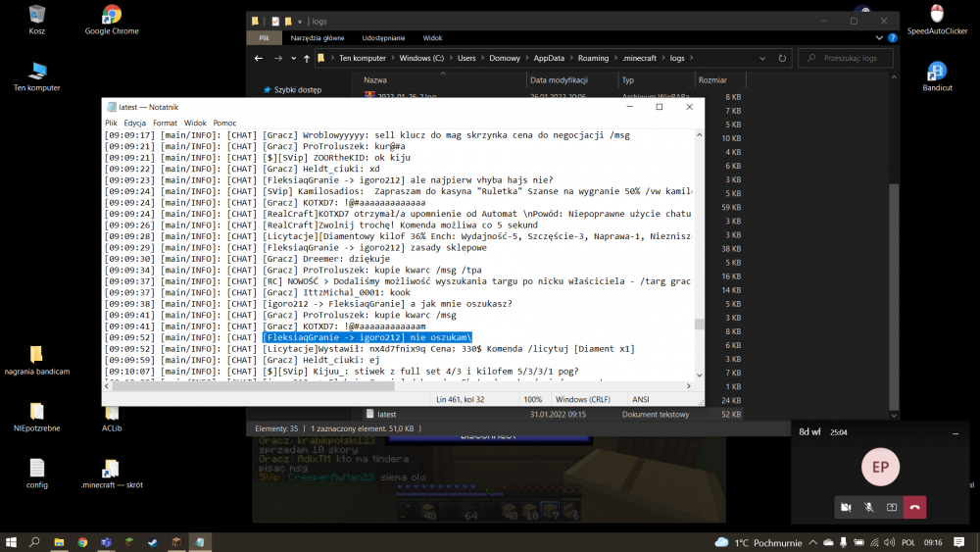Sort files by Data modyfikacji column
Viewport: 980px width, 552px height.
559,80
